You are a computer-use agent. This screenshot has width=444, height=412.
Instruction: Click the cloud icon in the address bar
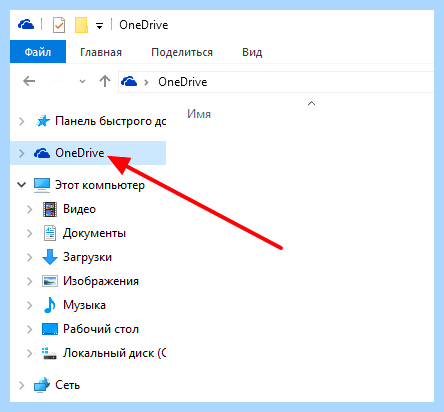[x=129, y=81]
